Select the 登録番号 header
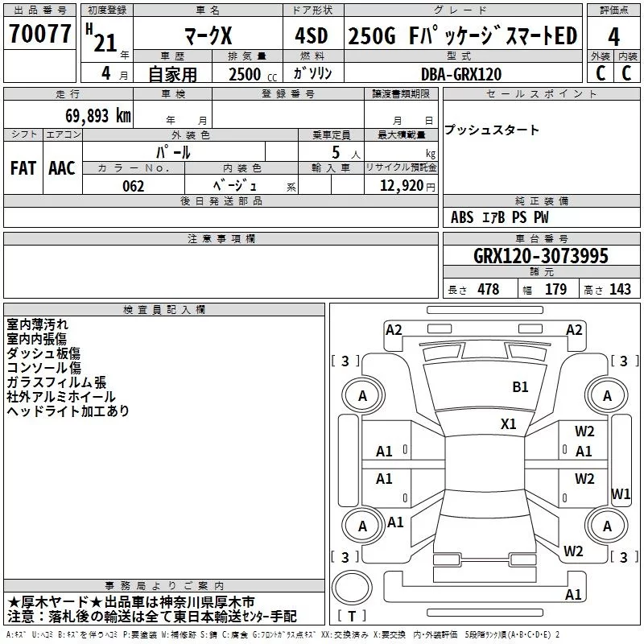 click(288, 94)
